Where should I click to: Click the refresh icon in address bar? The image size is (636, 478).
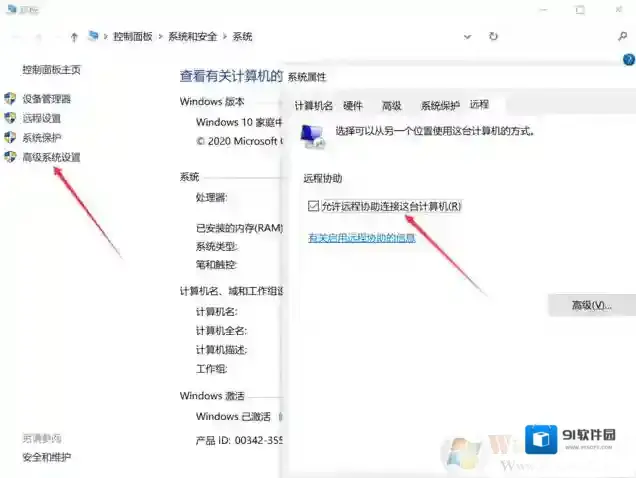(x=493, y=36)
